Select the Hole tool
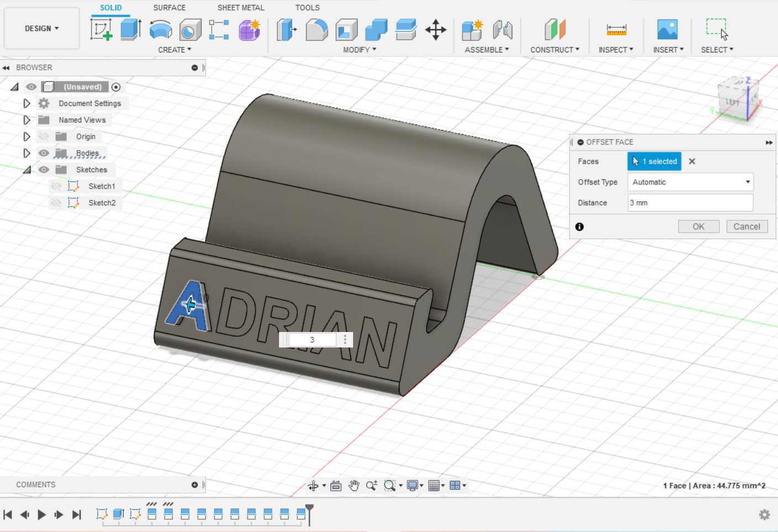 tap(190, 30)
